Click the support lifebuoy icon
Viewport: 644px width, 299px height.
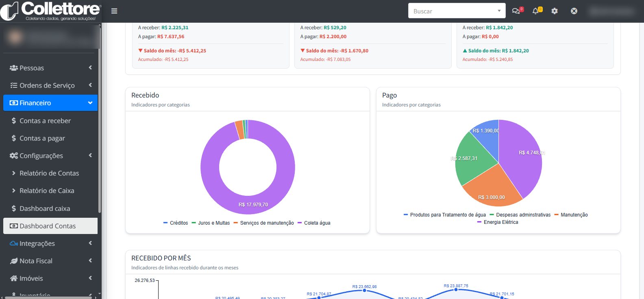tap(574, 11)
